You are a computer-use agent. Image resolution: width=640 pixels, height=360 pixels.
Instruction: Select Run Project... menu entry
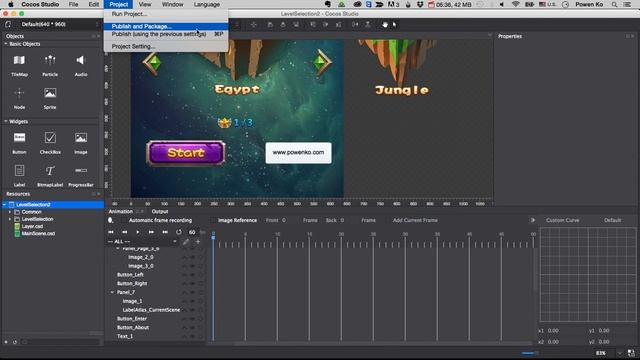[129, 14]
